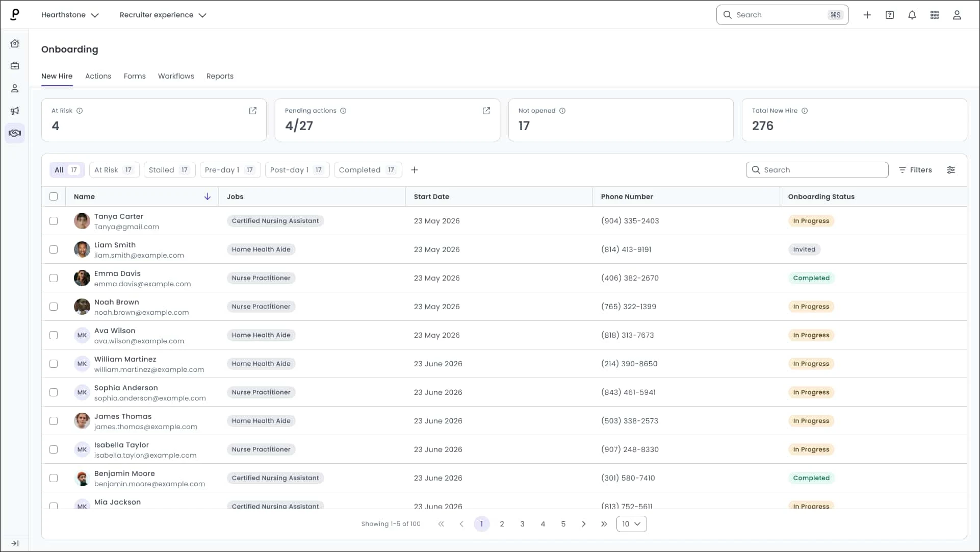Open the Filters button
The width and height of the screenshot is (980, 552).
click(x=915, y=170)
